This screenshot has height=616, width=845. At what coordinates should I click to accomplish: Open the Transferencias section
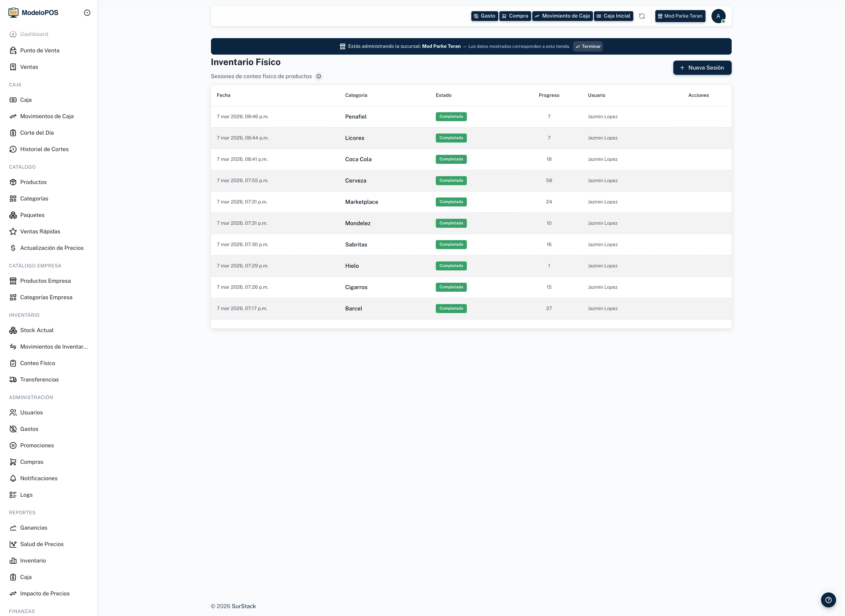point(39,379)
